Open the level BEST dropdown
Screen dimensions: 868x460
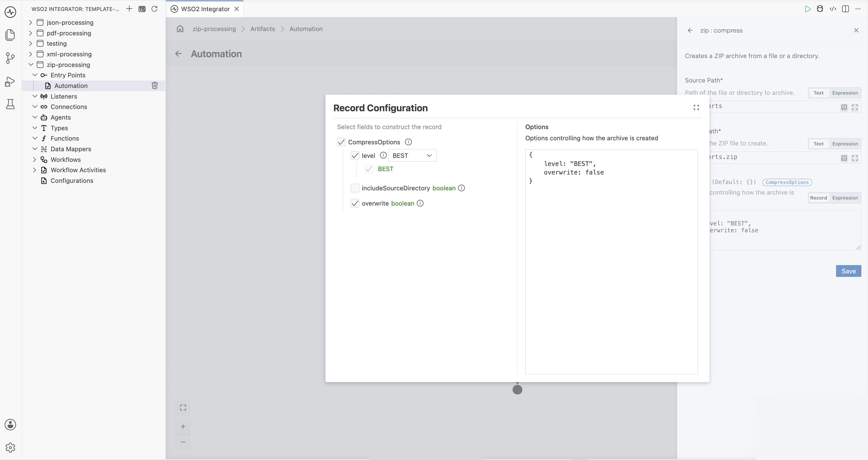point(412,156)
